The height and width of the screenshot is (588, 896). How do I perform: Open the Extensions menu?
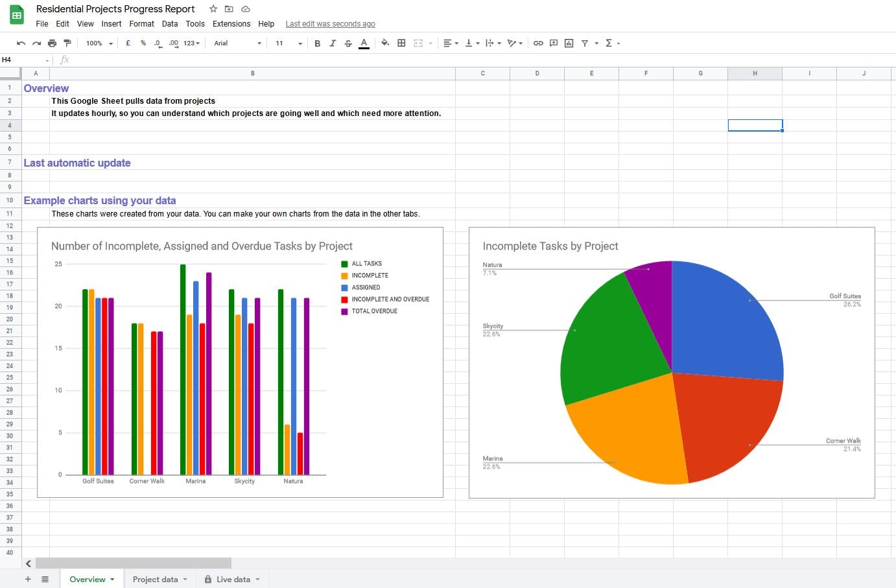[231, 24]
